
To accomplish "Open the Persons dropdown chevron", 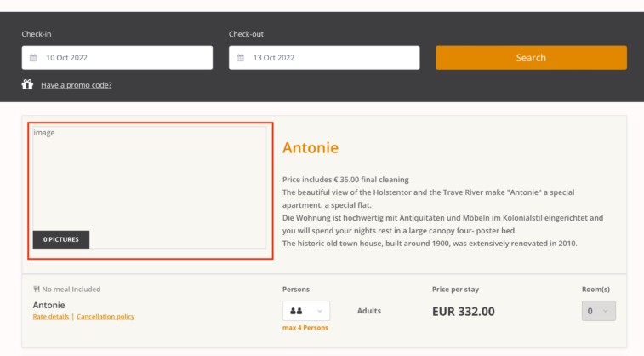I will [320, 311].
